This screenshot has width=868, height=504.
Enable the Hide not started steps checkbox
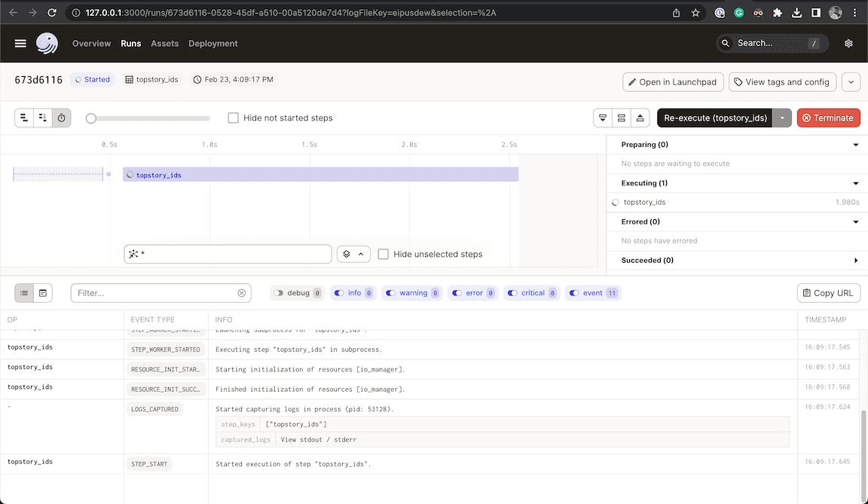[233, 118]
